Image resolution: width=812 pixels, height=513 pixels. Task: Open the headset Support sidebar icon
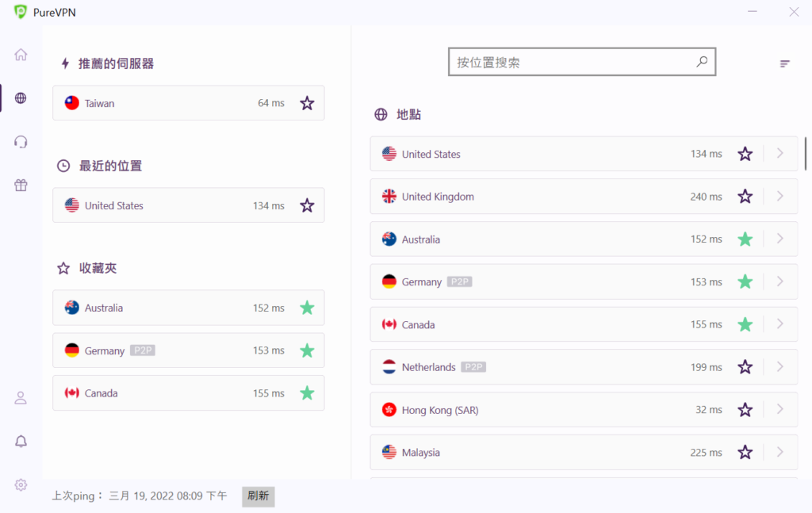21,141
